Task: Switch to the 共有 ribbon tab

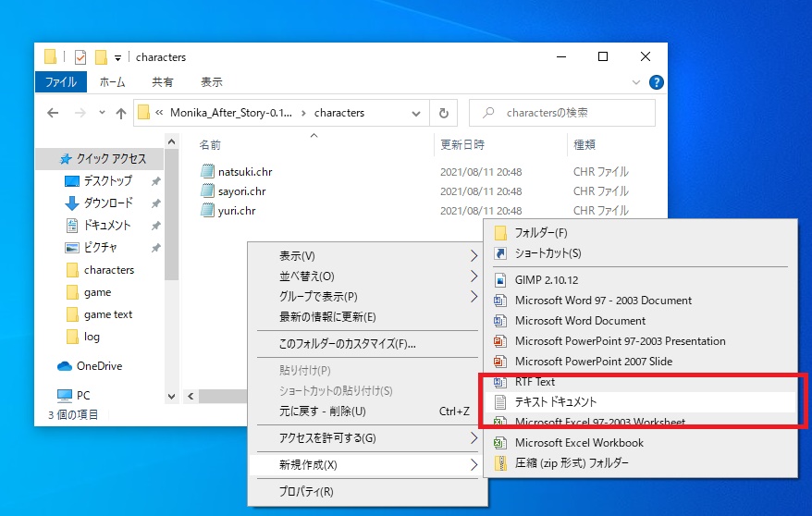Action: [x=163, y=81]
